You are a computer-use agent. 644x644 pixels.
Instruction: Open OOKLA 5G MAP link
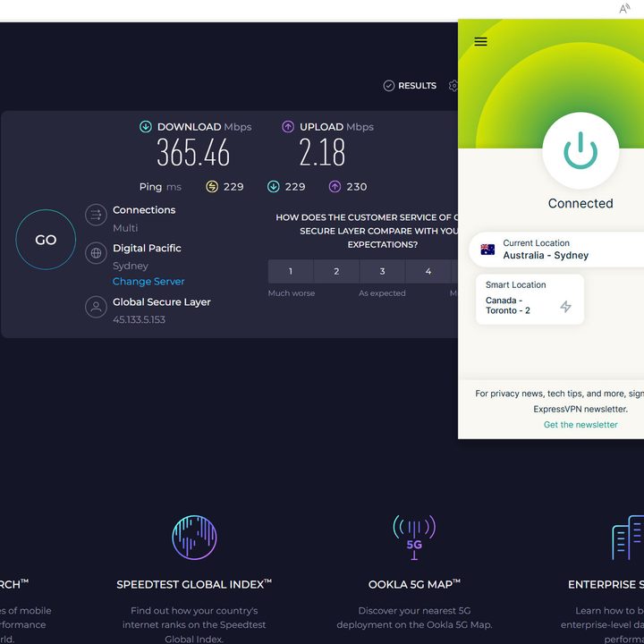[414, 584]
